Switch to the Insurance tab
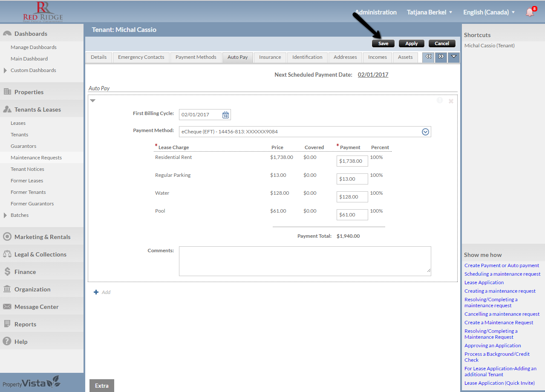Image resolution: width=545 pixels, height=392 pixels. [x=270, y=57]
